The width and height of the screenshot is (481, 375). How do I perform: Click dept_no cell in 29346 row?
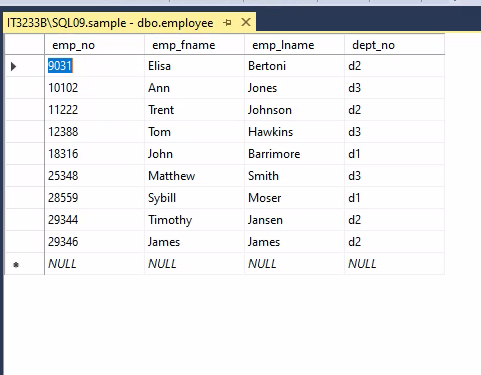pos(395,242)
